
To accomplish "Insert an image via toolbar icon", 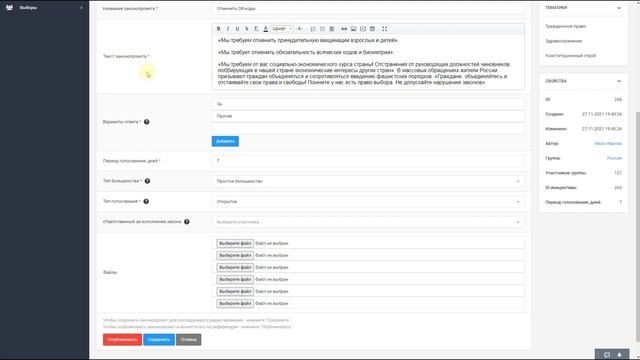I will [353, 29].
